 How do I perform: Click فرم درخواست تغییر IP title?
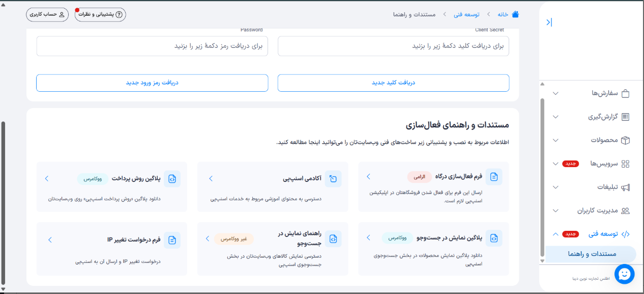click(134, 239)
